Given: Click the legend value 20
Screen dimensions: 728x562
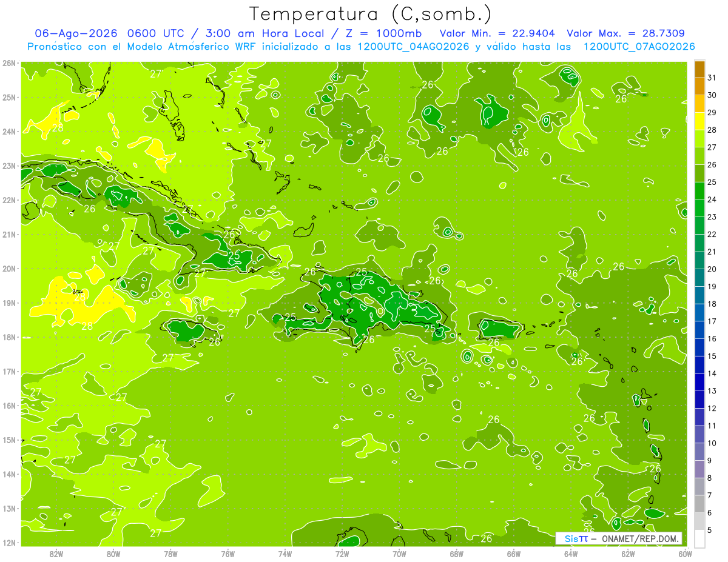Looking at the screenshot, I should point(712,269).
